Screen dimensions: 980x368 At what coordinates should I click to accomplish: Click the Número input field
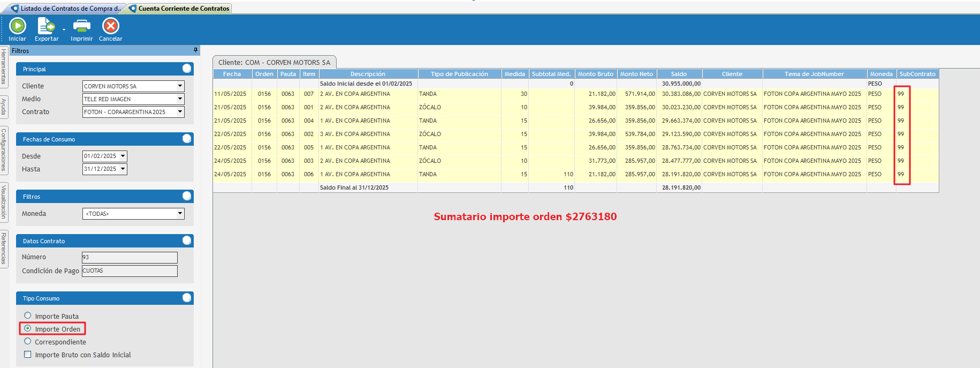point(130,257)
